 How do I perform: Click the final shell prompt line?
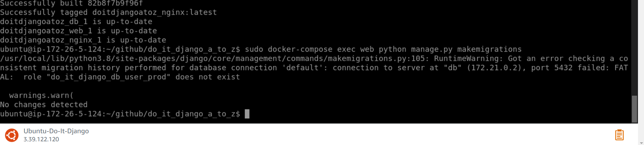tap(125, 114)
